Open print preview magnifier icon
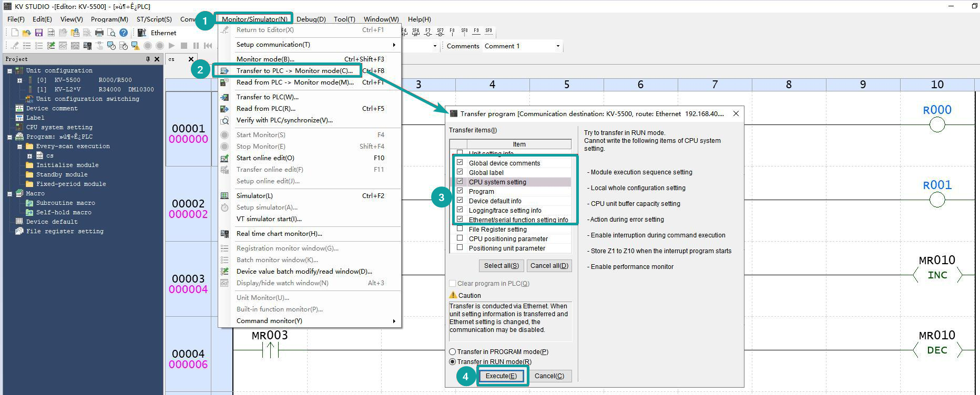 pyautogui.click(x=111, y=33)
